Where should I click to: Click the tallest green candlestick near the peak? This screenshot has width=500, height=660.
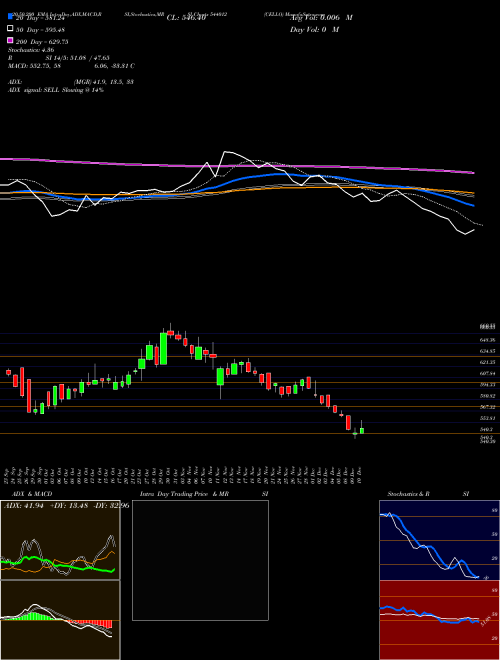click(163, 349)
